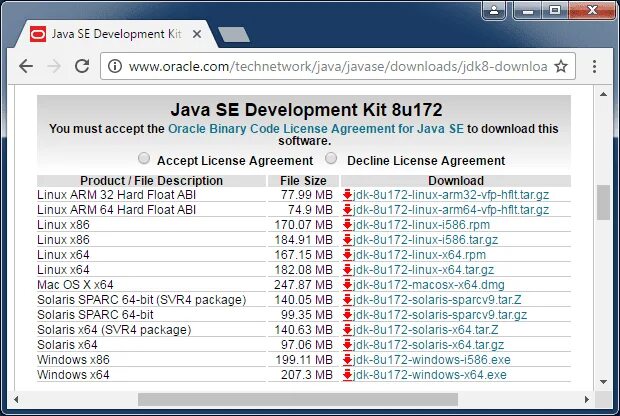Click the horizontal scrollbar left arrow
The image size is (620, 416).
pos(16,399)
